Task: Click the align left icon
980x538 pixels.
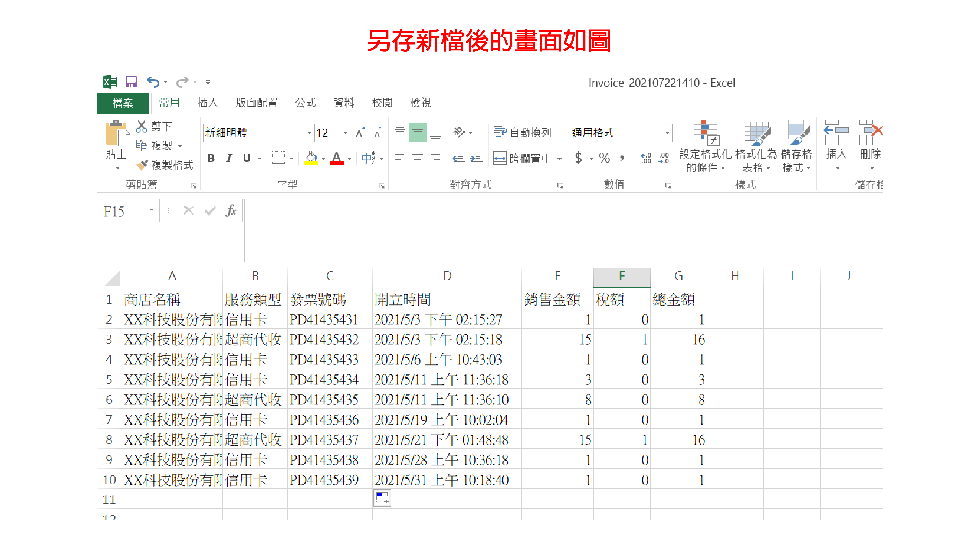Action: [x=399, y=158]
